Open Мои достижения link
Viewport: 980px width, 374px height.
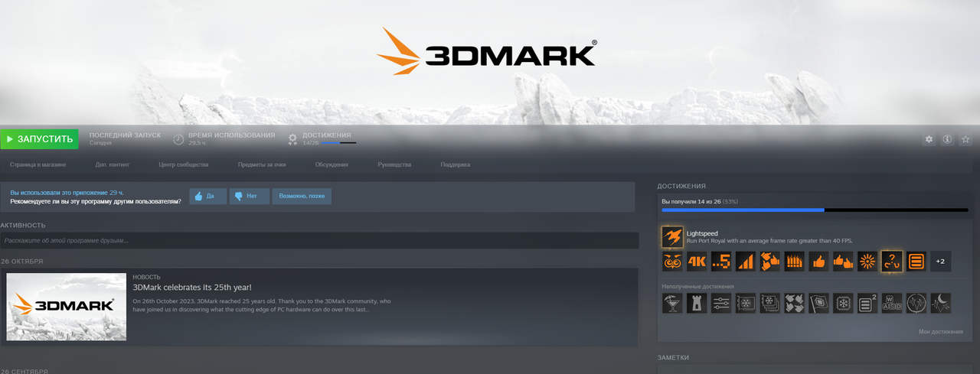[941, 332]
